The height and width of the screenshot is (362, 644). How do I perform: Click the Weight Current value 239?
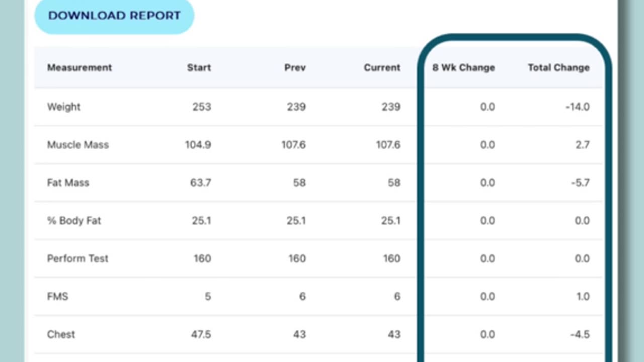[x=391, y=107]
